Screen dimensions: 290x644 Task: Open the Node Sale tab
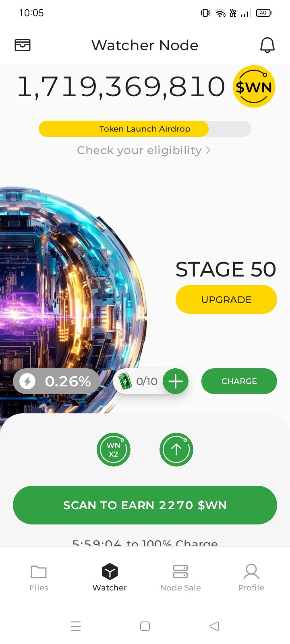point(180,578)
